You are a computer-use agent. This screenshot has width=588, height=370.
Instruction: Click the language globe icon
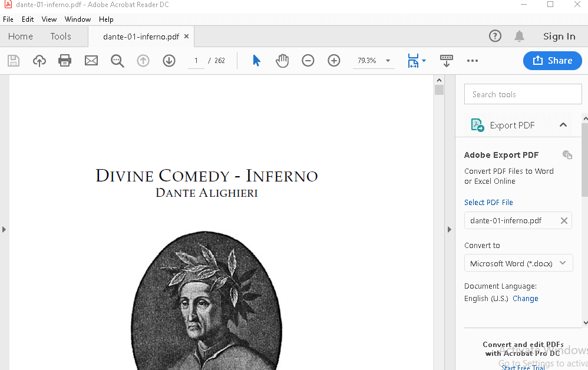(567, 154)
